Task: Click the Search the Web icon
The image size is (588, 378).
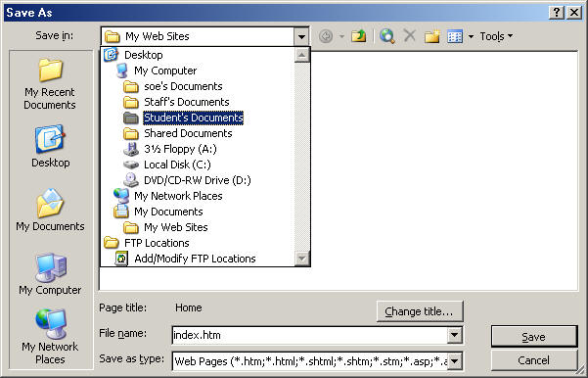Action: pos(386,36)
